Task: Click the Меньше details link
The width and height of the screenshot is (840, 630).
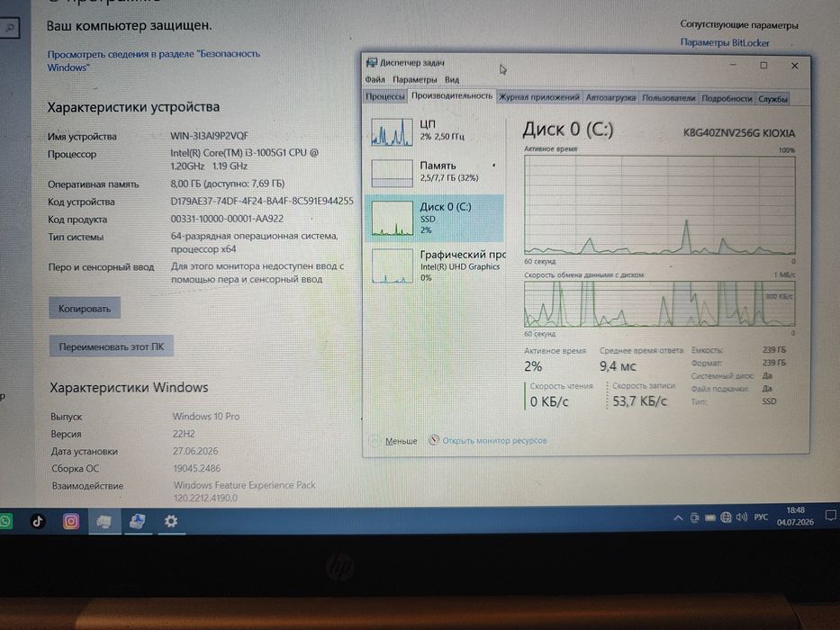Action: coord(402,441)
